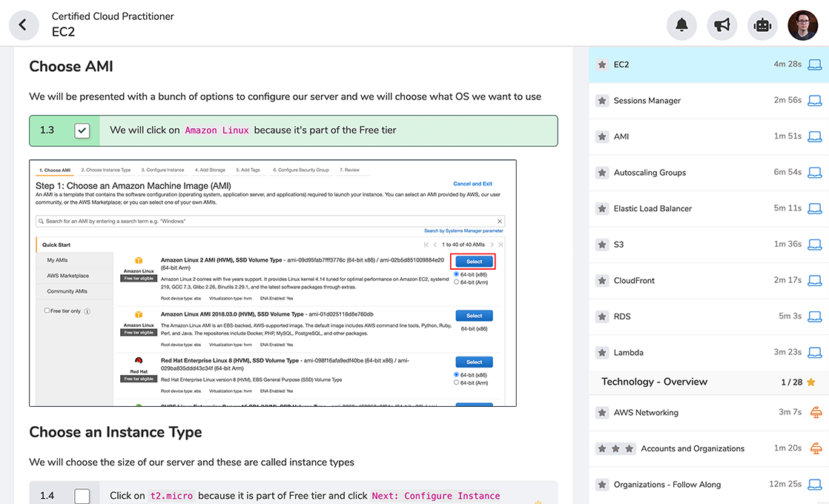
Task: Open the user profile avatar
Action: click(802, 25)
